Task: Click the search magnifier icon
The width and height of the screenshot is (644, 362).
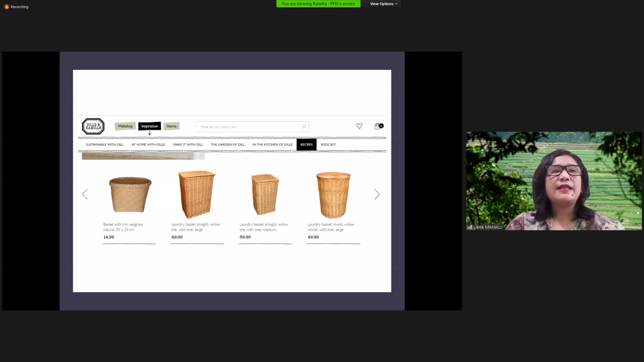Action: (x=304, y=127)
